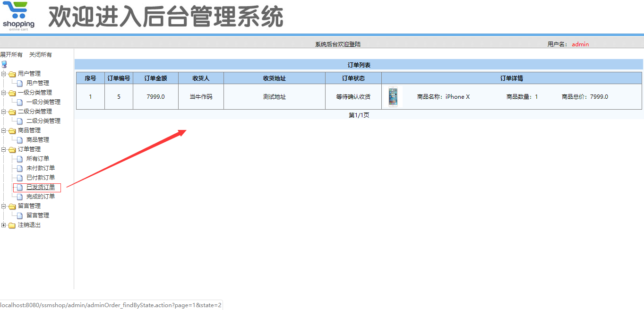
Task: Open the 商品管理 leaf page link
Action: tap(38, 140)
